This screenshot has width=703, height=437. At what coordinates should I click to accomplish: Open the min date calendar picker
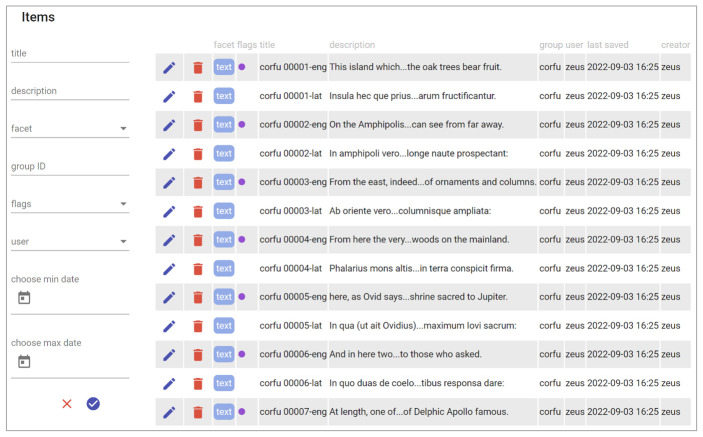[x=24, y=298]
